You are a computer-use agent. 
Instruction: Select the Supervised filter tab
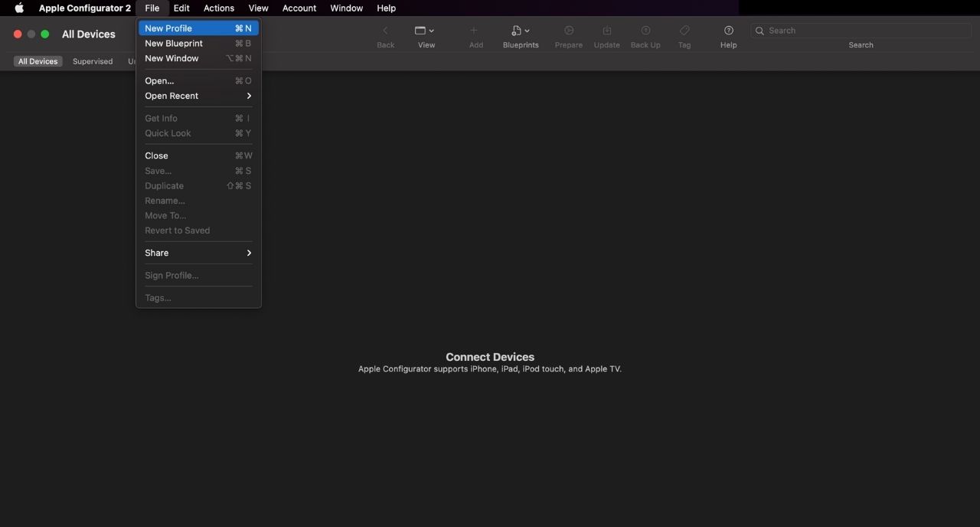[x=93, y=61]
